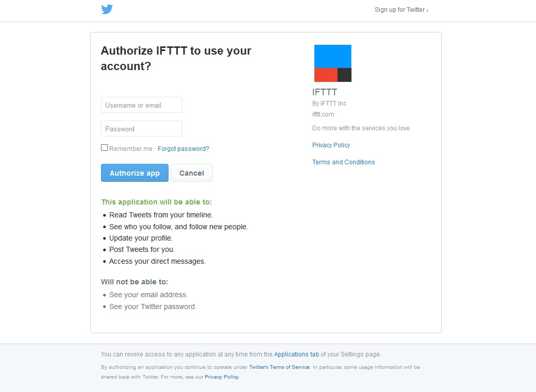Focus the Username or email field
The height and width of the screenshot is (392, 536).
[x=142, y=105]
